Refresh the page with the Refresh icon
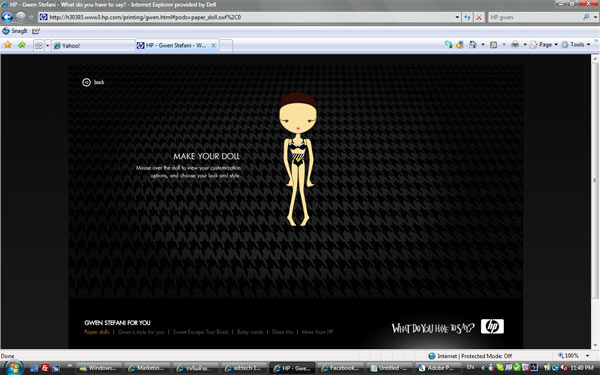The width and height of the screenshot is (600, 375). [x=467, y=17]
